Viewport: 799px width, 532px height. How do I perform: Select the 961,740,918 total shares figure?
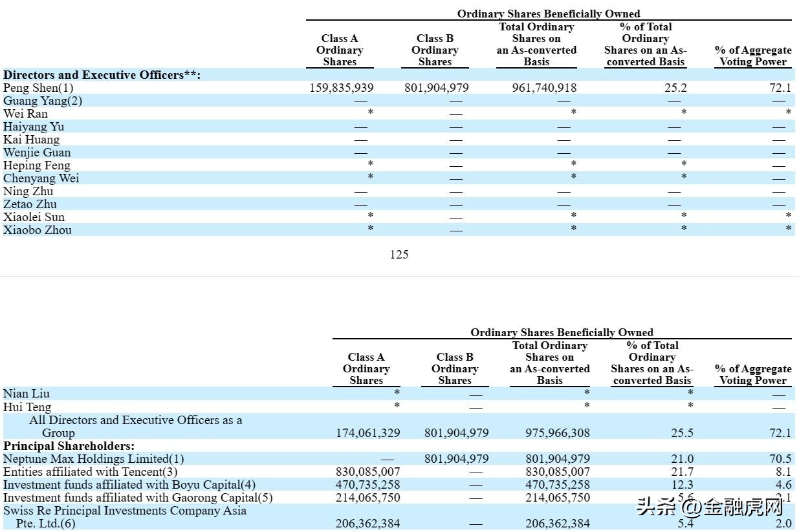pos(544,88)
